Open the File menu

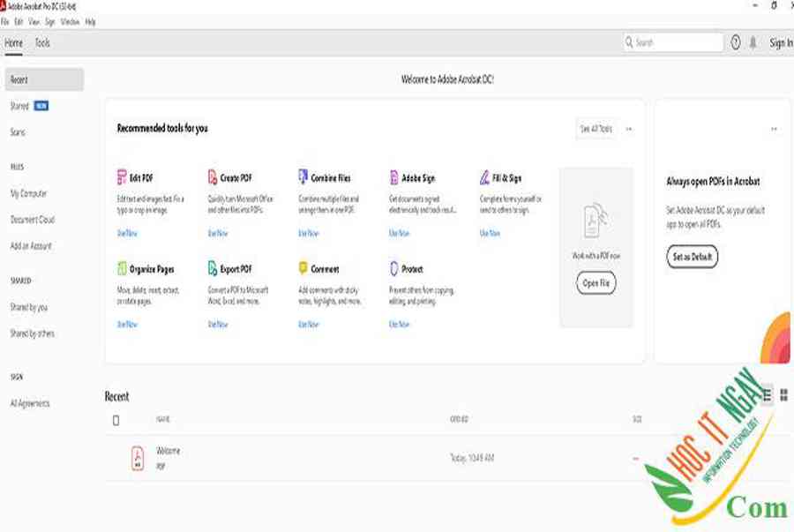pyautogui.click(x=5, y=21)
